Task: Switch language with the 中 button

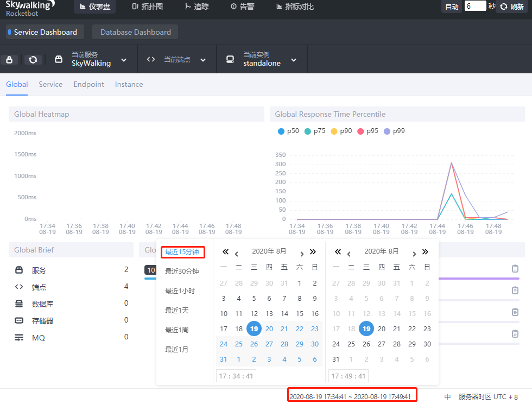Action: point(447,396)
